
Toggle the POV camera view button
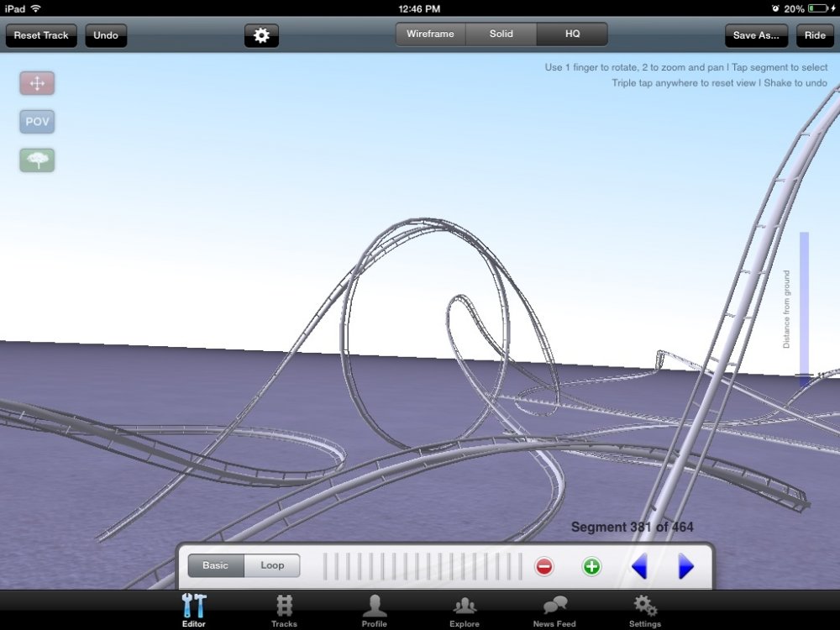37,122
